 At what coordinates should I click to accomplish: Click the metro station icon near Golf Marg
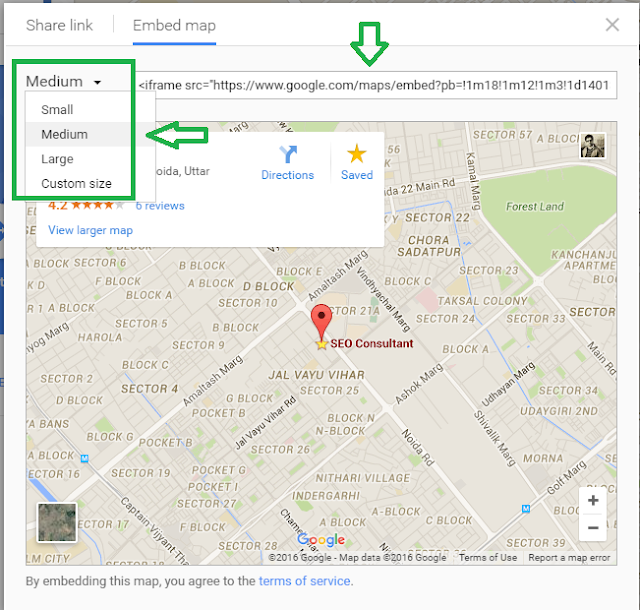click(x=526, y=509)
